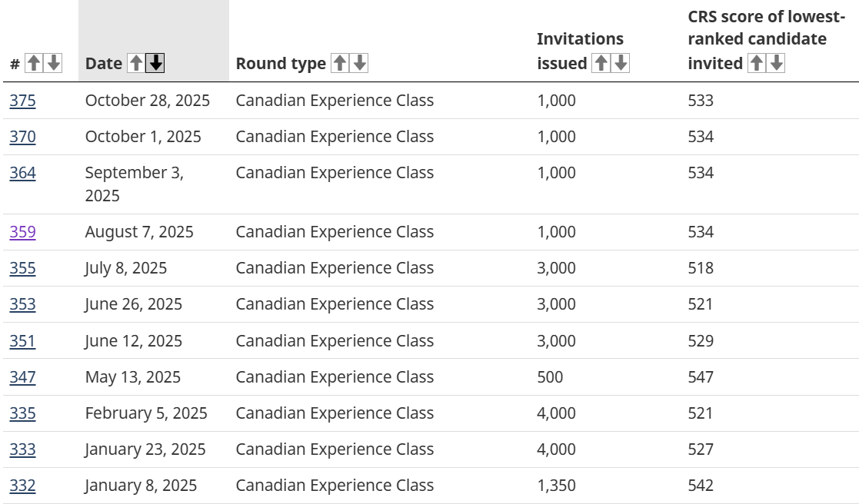The image size is (859, 504).
Task: Go to round 333 page
Action: (x=22, y=449)
